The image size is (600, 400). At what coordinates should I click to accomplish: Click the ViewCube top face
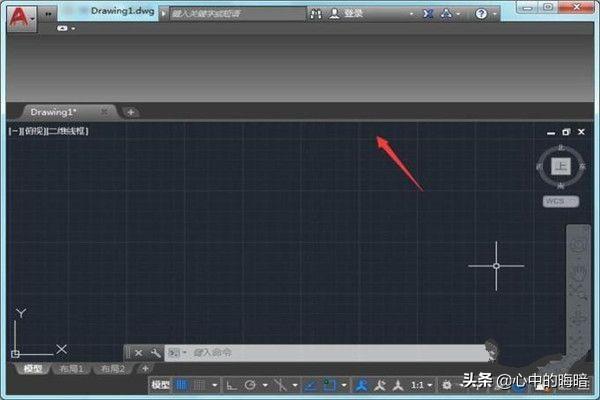click(561, 166)
